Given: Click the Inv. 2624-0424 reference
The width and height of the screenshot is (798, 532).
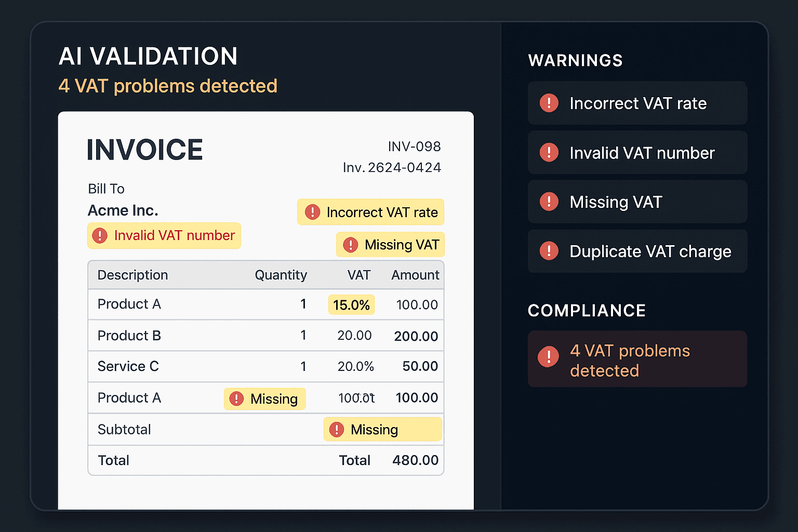Looking at the screenshot, I should (x=392, y=167).
